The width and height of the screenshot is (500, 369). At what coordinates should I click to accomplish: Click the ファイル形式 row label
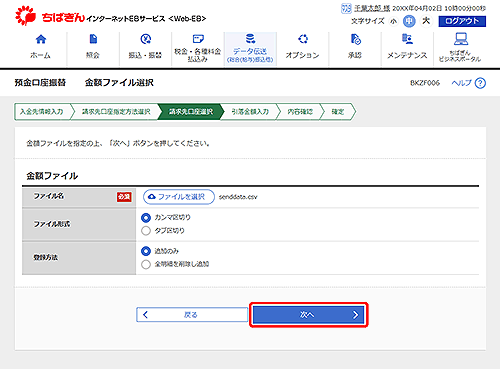pyautogui.click(x=52, y=224)
